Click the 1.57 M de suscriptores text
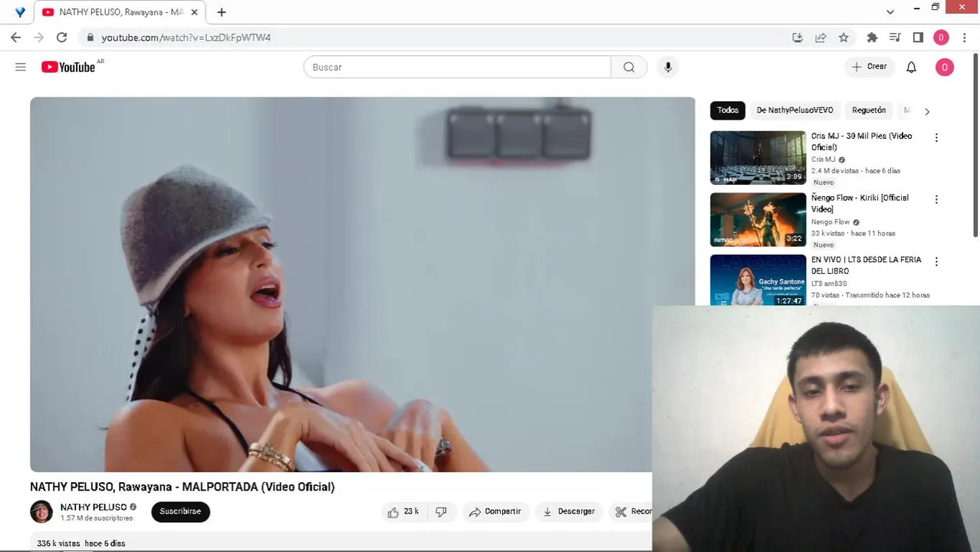The image size is (980, 552). [97, 518]
